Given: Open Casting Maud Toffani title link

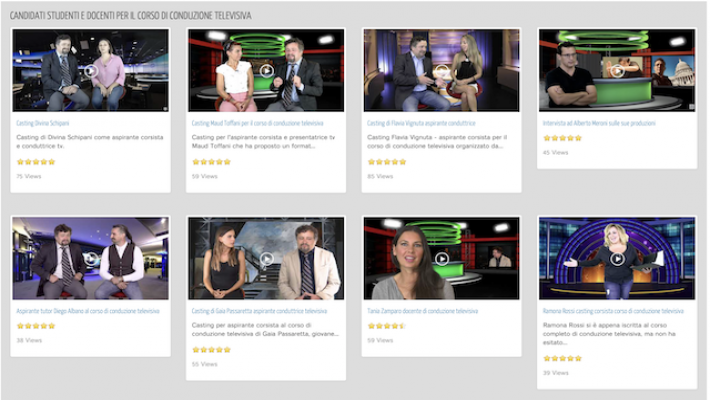Looking at the screenshot, I should pyautogui.click(x=257, y=123).
